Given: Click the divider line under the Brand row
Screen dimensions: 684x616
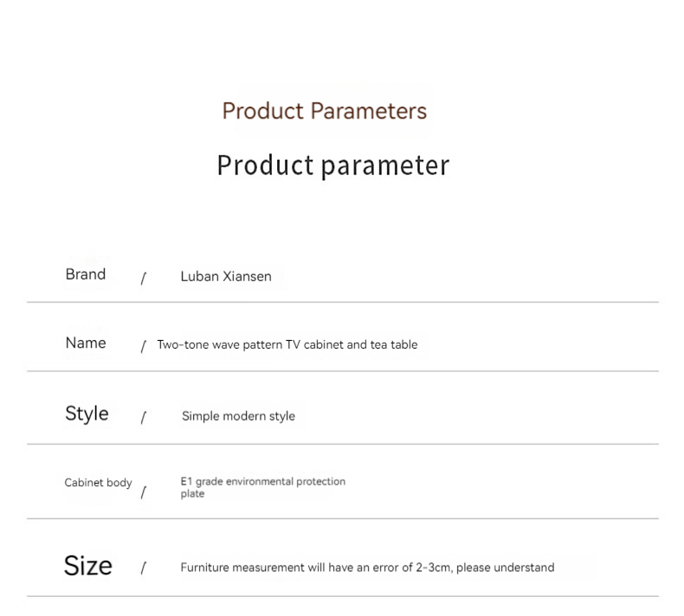Looking at the screenshot, I should (x=342, y=302).
